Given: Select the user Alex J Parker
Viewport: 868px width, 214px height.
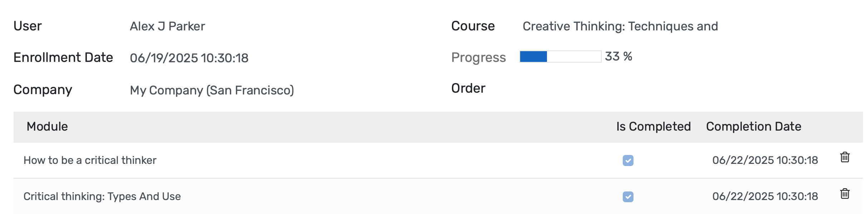Looking at the screenshot, I should [x=168, y=26].
